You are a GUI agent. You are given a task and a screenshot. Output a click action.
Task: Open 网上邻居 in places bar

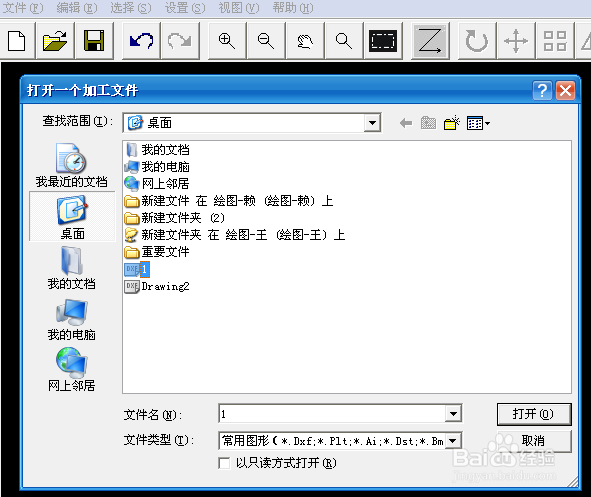click(x=72, y=369)
